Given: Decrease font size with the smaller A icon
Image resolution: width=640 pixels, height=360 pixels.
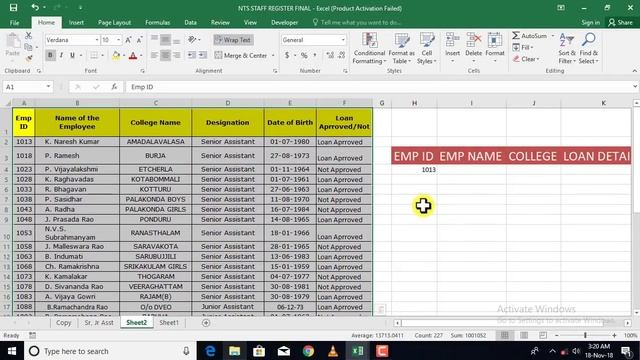Looking at the screenshot, I should (139, 40).
